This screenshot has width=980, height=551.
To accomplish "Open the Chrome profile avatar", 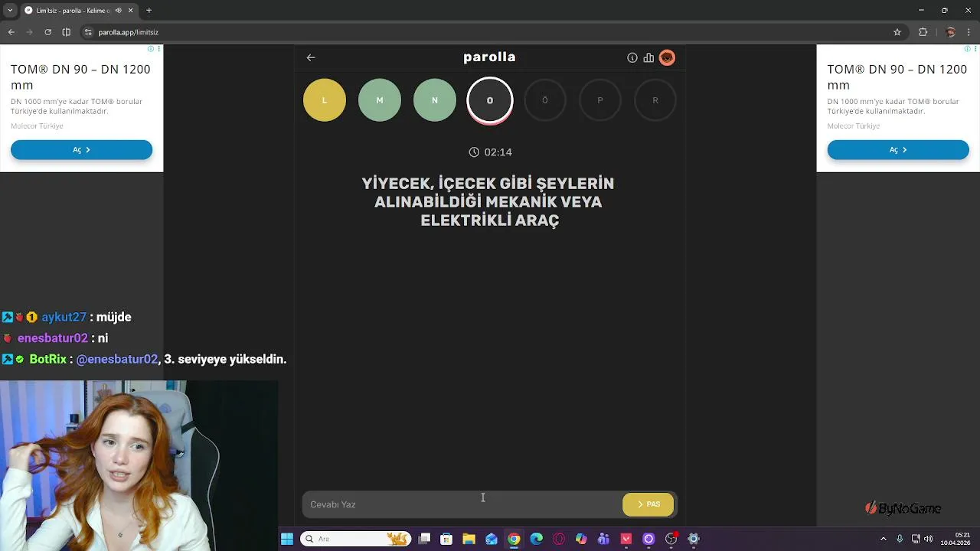I will (x=951, y=32).
